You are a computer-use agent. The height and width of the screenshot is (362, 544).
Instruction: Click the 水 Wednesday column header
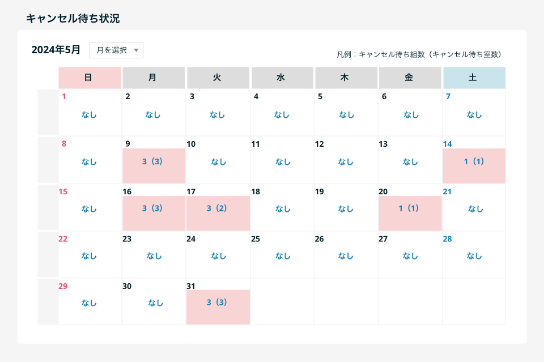(x=282, y=78)
